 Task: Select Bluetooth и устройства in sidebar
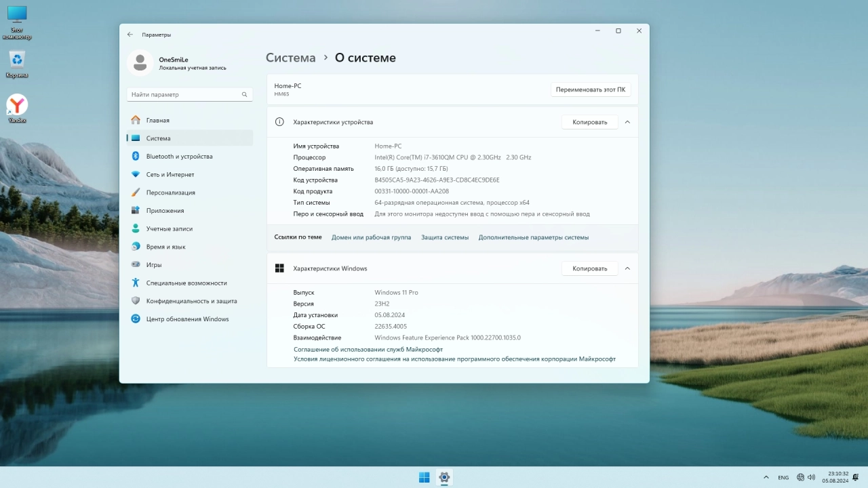tap(189, 157)
